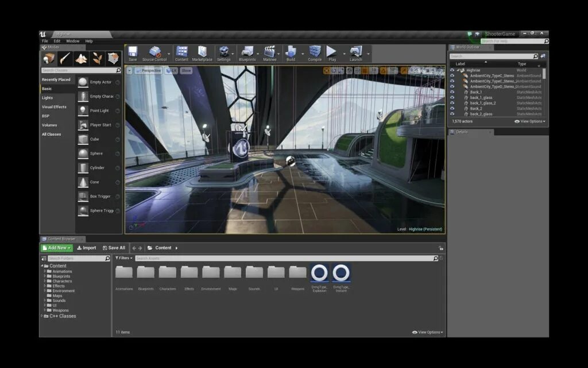
Task: Open the Filters dropdown in Content Browser
Action: point(124,258)
